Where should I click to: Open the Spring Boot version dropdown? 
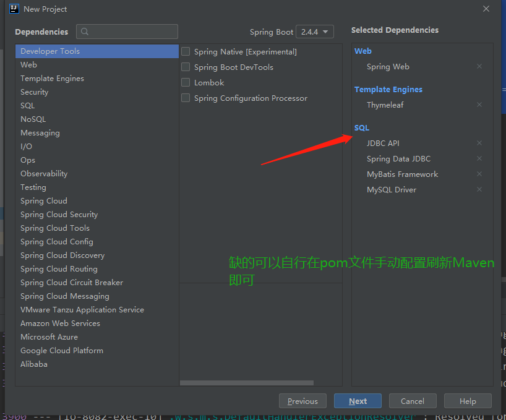point(315,32)
